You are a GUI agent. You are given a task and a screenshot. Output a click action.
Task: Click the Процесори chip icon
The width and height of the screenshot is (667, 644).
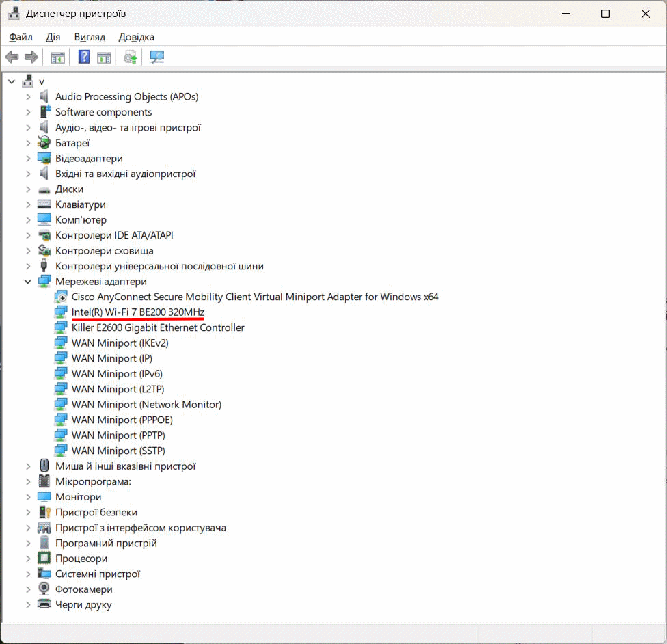[44, 559]
